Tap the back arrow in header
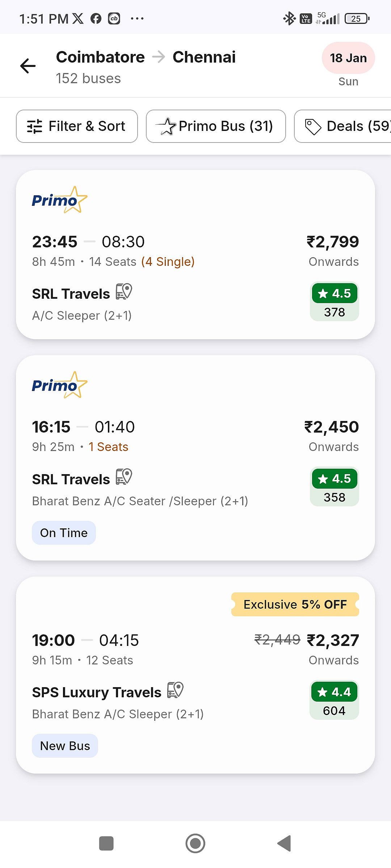The image size is (391, 868). click(x=28, y=66)
